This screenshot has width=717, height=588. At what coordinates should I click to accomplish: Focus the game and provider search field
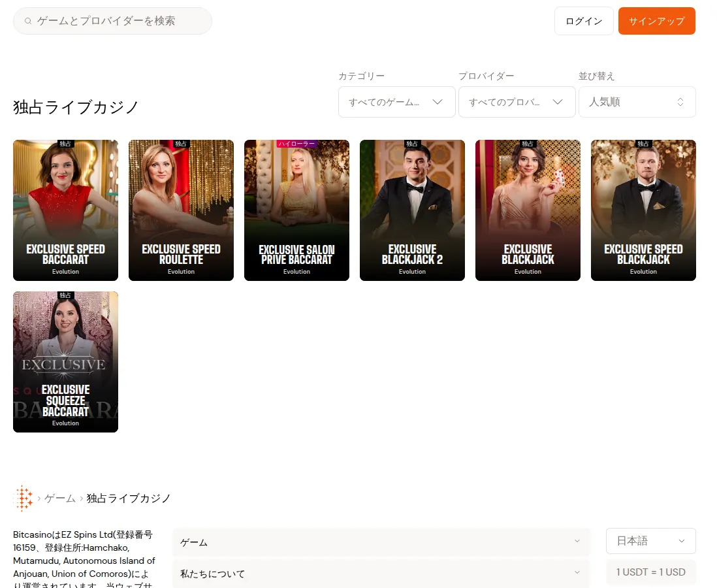112,21
